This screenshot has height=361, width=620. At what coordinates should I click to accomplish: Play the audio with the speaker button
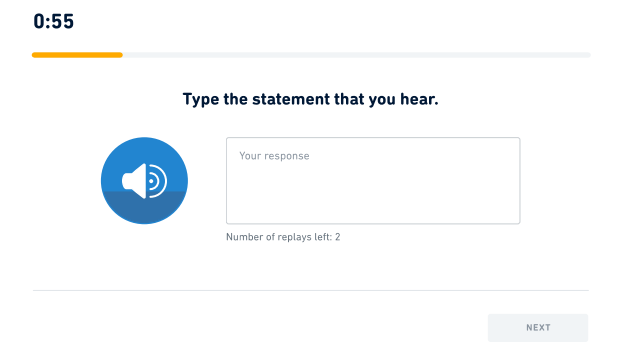pos(144,181)
